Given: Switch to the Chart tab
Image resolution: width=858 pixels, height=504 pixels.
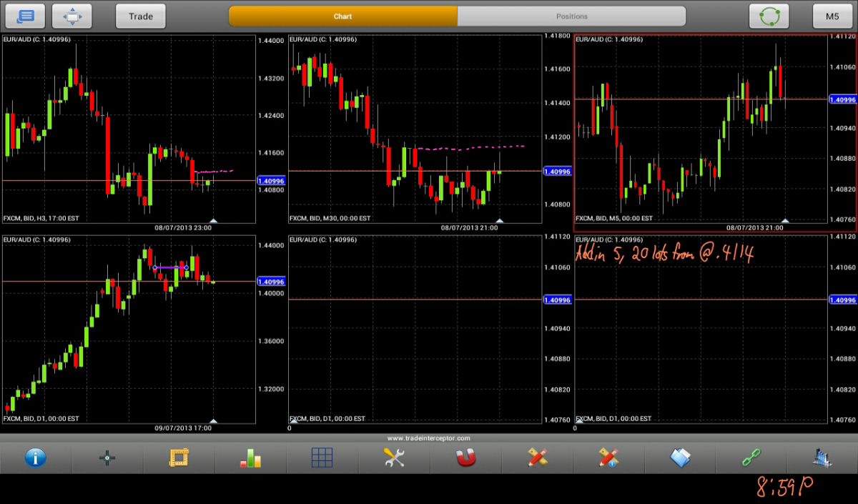Looking at the screenshot, I should coord(343,16).
